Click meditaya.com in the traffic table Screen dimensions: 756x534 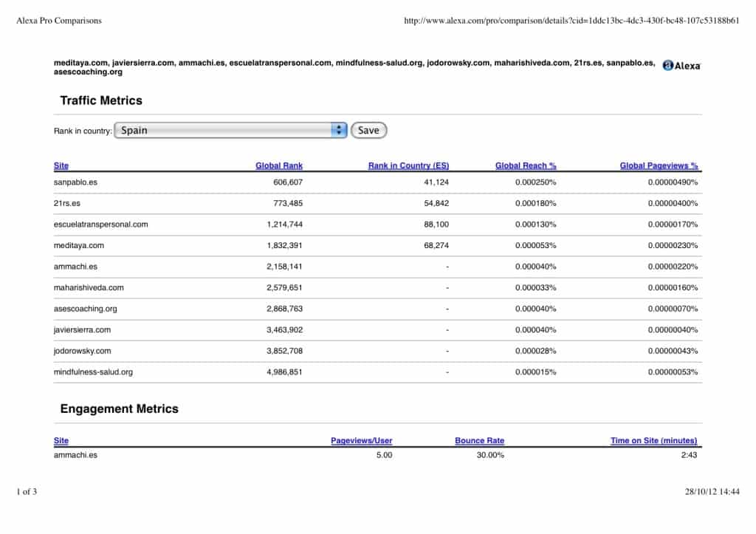tap(79, 245)
